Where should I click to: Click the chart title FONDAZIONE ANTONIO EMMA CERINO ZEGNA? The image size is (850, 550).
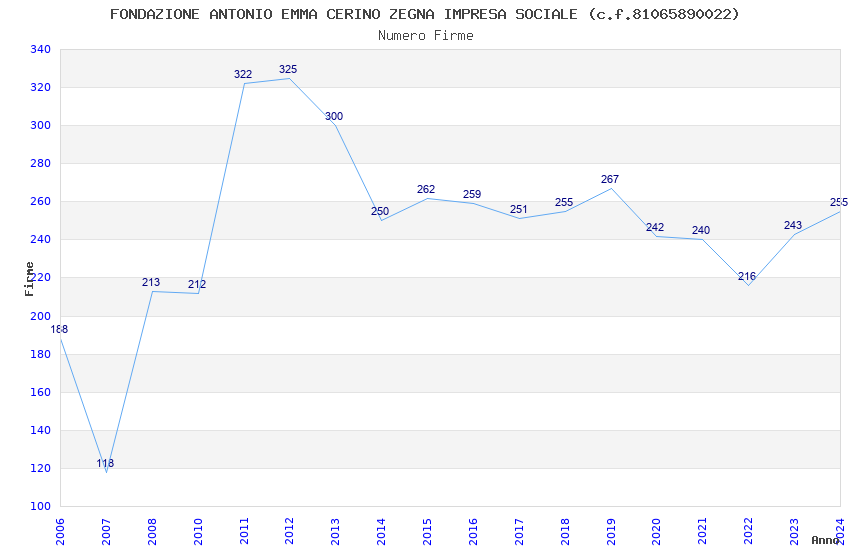pos(272,14)
